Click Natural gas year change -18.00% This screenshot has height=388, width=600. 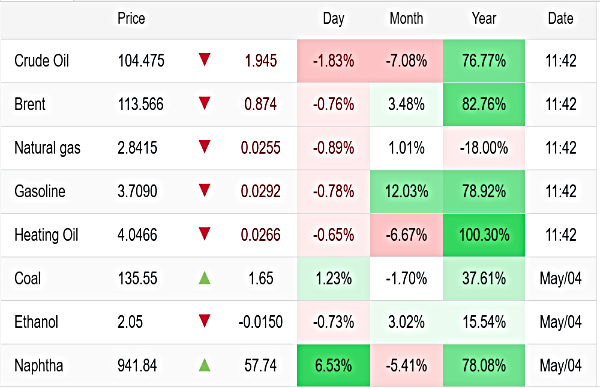[484, 148]
